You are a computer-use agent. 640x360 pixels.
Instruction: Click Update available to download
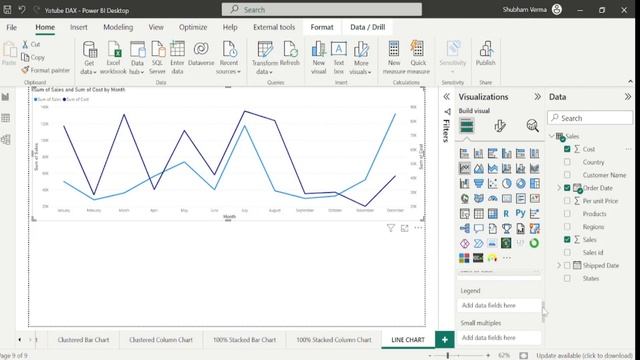[x=584, y=356]
